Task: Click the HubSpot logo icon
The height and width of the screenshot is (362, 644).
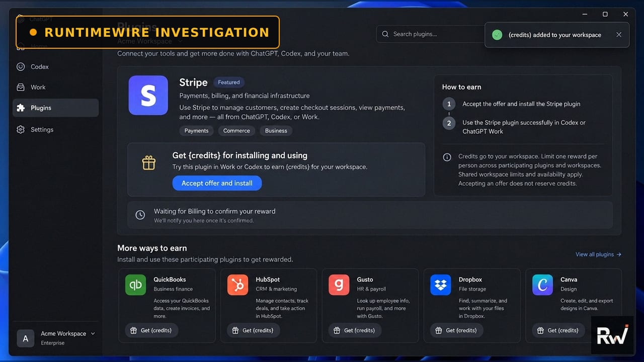Action: click(x=237, y=285)
